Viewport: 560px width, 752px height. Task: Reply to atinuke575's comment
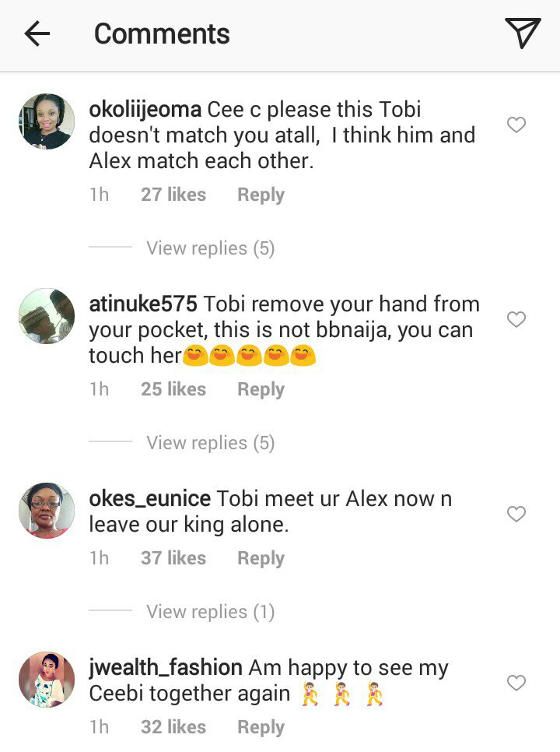261,389
